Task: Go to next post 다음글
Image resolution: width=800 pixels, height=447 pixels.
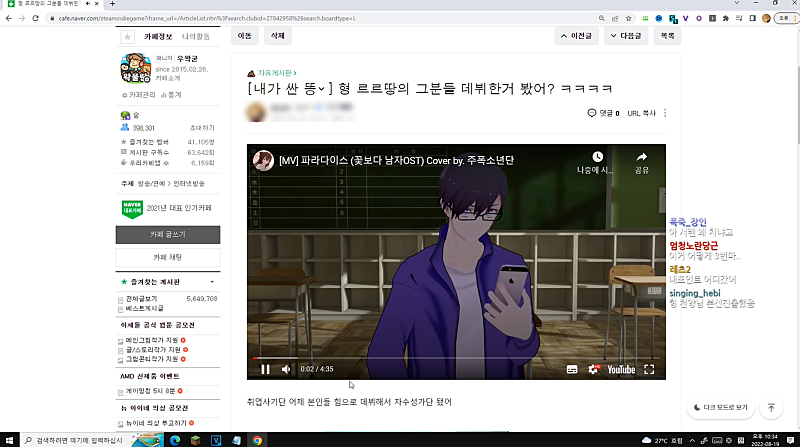Action: point(626,36)
